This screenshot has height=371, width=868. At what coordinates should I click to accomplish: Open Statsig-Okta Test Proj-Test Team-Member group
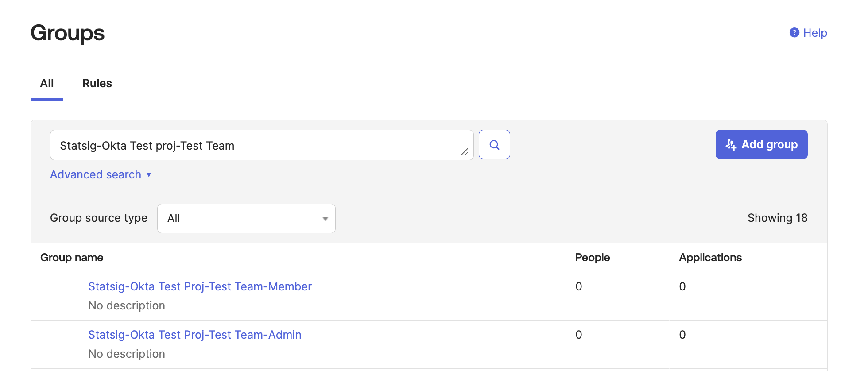coord(200,287)
